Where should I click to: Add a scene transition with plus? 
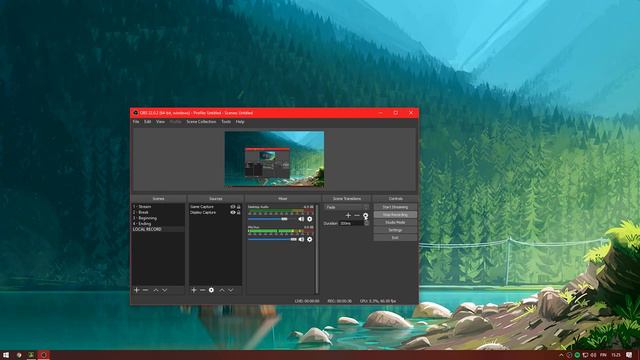348,215
